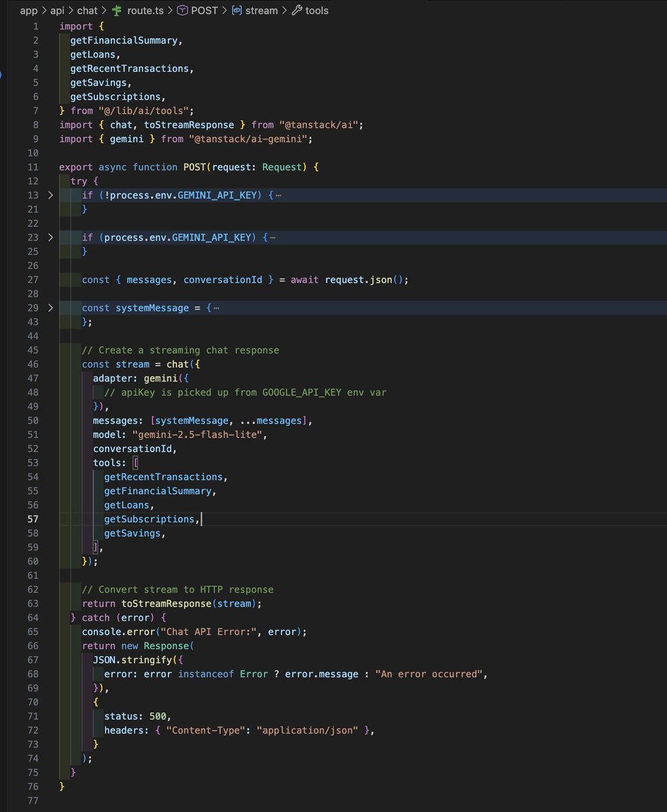Click the "application/json" header value
This screenshot has width=667, height=812.
[x=306, y=731]
